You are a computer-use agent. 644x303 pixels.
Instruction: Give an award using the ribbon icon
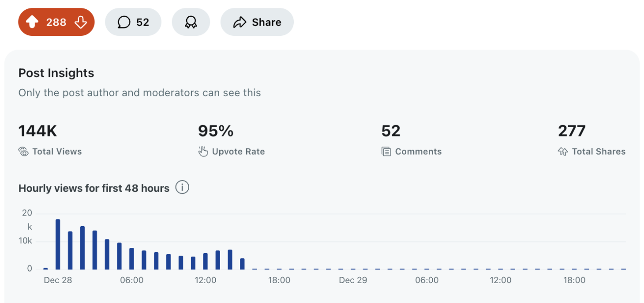click(x=191, y=22)
